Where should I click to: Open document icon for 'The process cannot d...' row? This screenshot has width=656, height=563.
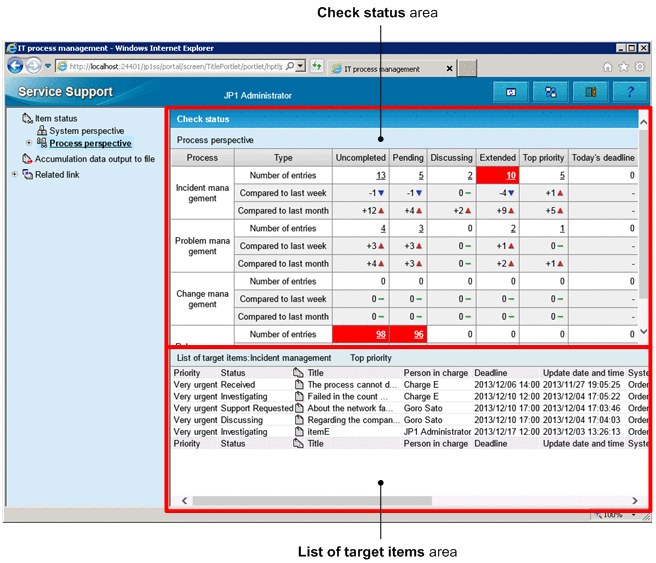tap(298, 384)
